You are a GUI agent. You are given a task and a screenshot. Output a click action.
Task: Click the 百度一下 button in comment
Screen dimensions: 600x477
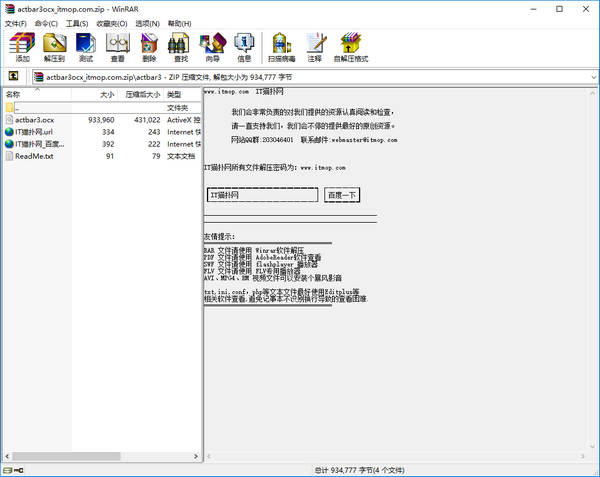pyautogui.click(x=342, y=195)
